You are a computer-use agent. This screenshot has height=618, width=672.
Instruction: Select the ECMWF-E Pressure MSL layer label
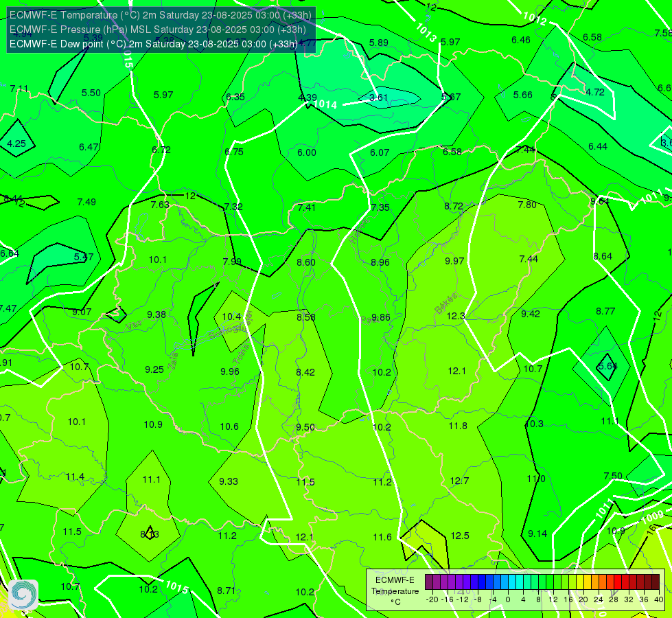(x=158, y=30)
